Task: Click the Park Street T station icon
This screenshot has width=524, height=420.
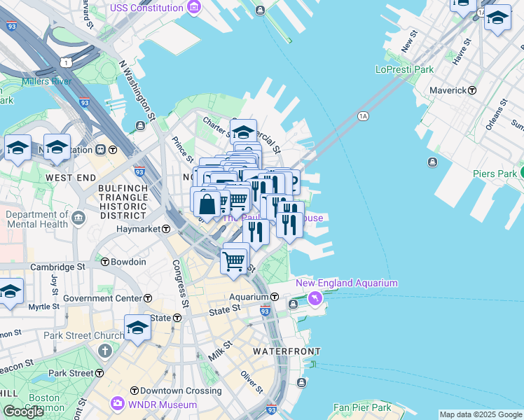Action: 99,373
